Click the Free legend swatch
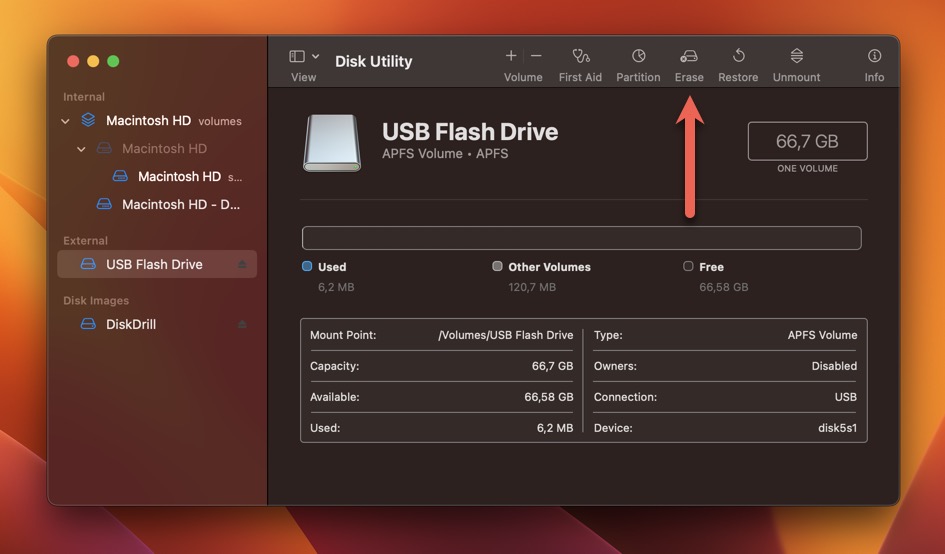Screen dimensions: 945x554 688,266
